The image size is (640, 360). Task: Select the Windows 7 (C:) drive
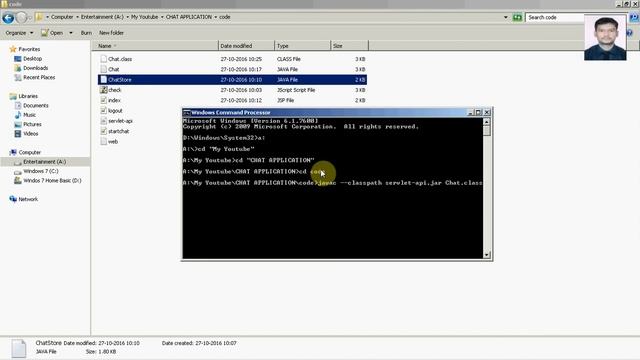tap(41, 171)
